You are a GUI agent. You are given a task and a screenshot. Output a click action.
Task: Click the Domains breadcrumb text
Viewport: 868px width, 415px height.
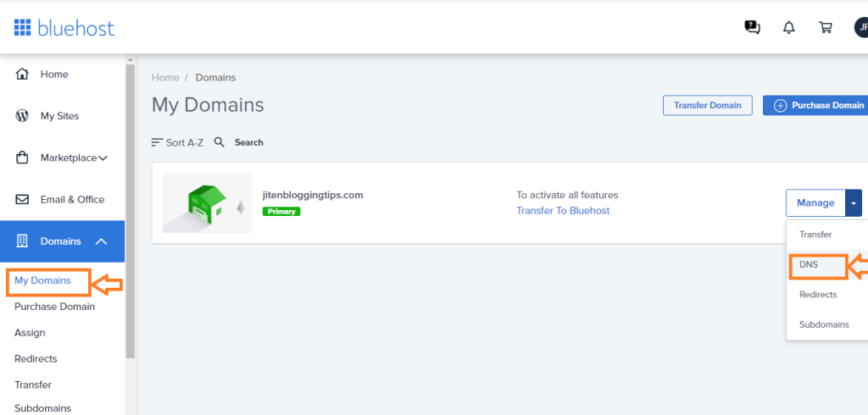pyautogui.click(x=216, y=77)
